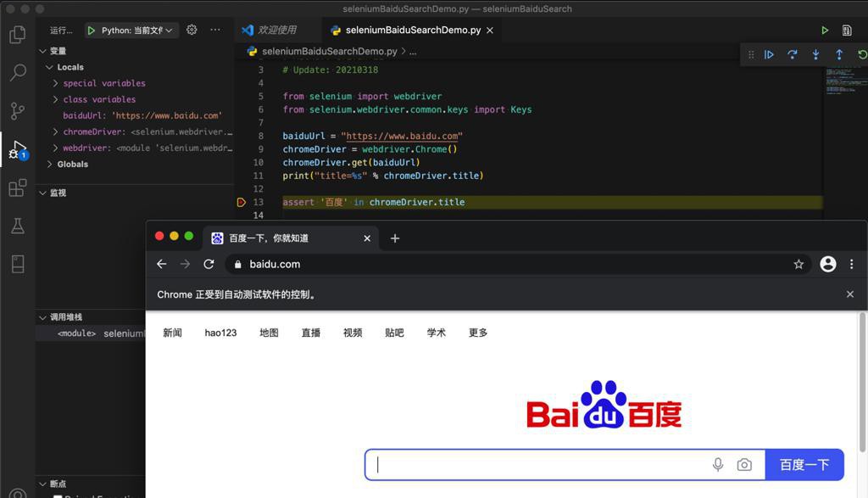Click breadcrumb seleniumBaiduSearchDemo.py
Screen dimensions: 868x498
pos(330,51)
